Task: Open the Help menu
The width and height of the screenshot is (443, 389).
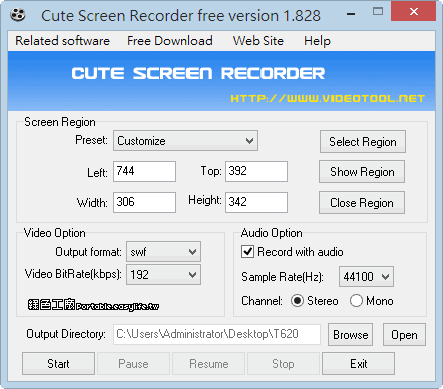Action: pyautogui.click(x=317, y=41)
